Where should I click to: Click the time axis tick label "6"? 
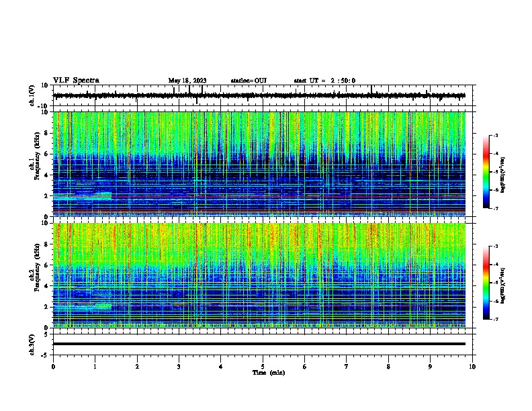[x=305, y=367]
